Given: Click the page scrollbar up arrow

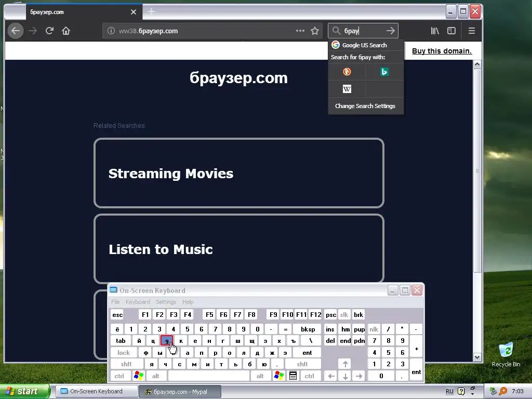Looking at the screenshot, I should point(477,64).
